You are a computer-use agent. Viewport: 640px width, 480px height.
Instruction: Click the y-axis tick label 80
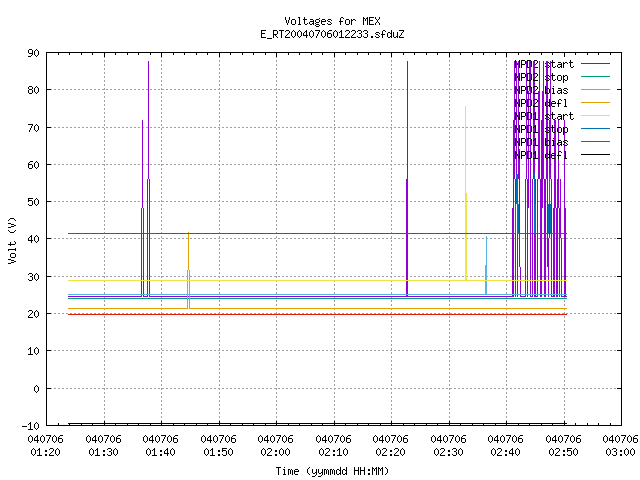point(33,90)
